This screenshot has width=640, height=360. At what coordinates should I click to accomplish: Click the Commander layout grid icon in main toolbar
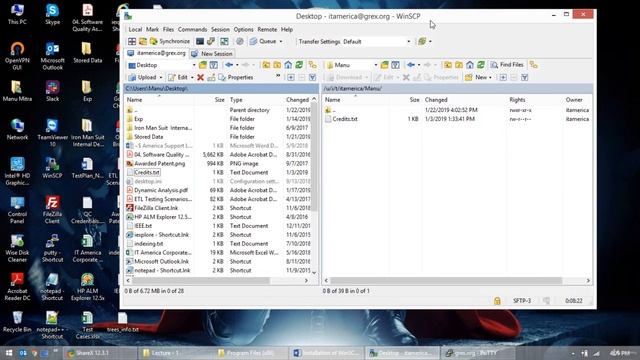pos(132,41)
